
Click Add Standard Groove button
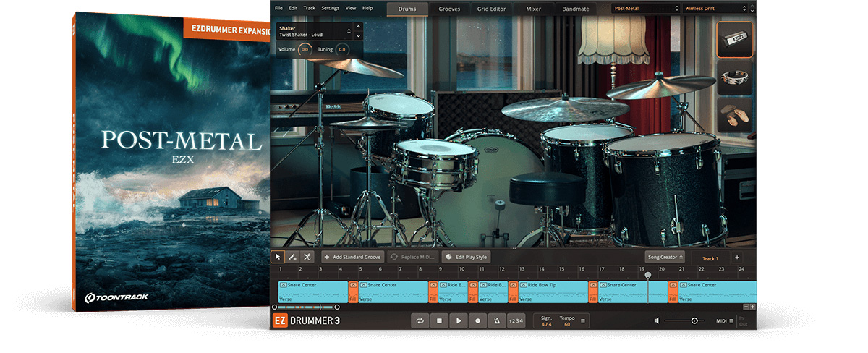(x=352, y=257)
